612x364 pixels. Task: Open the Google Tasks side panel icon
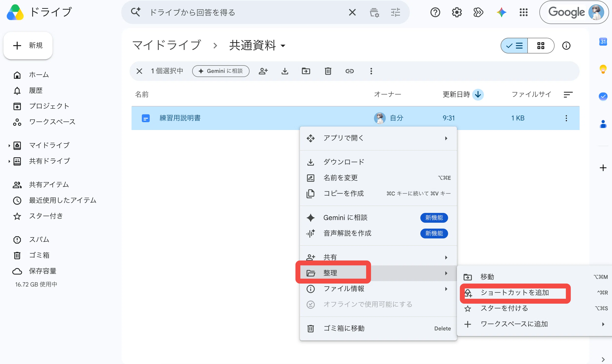click(x=603, y=96)
